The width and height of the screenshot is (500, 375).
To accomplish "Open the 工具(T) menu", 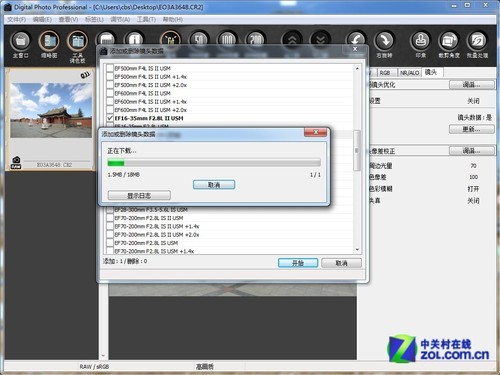I will click(146, 19).
